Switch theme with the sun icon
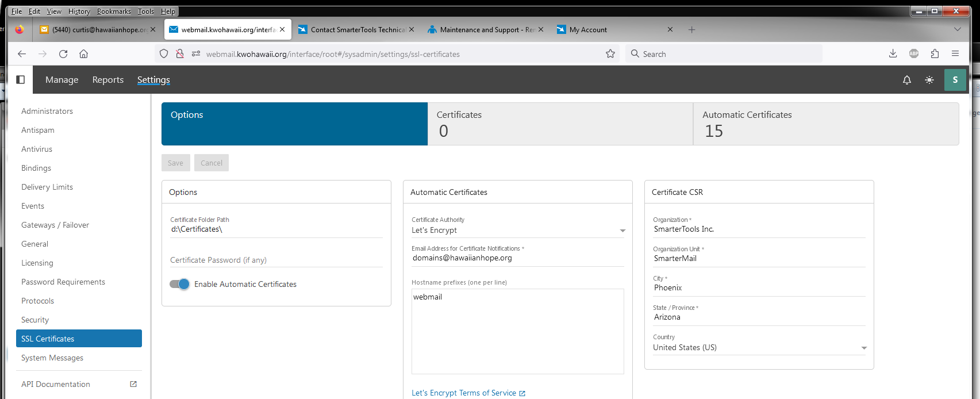Viewport: 980px width, 399px height. (929, 80)
